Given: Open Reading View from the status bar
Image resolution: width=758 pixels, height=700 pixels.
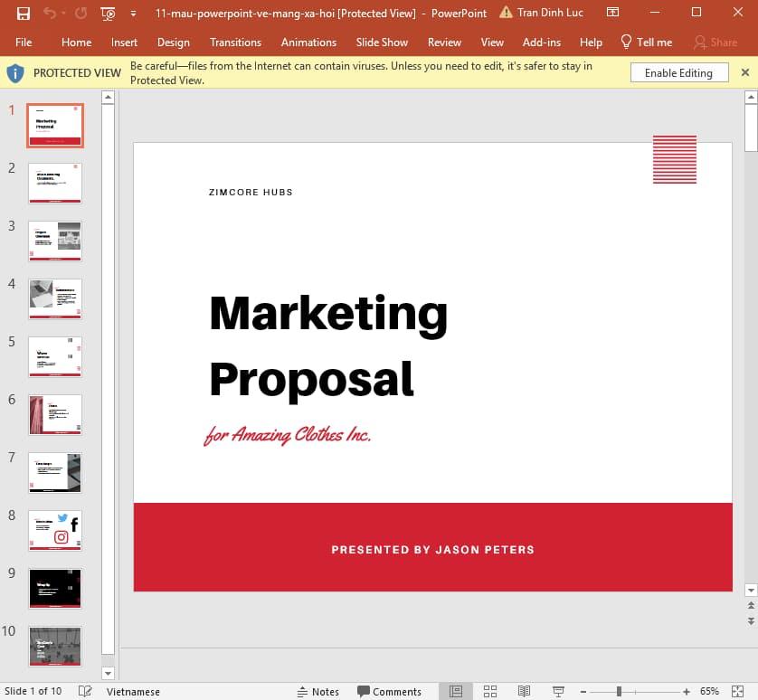Looking at the screenshot, I should coord(524,691).
